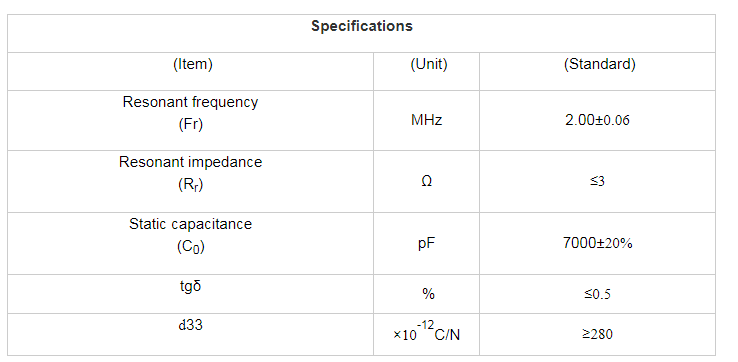Click the 2.00±0.06 standard value
Viewport: 738px width, 362px height.
[597, 121]
